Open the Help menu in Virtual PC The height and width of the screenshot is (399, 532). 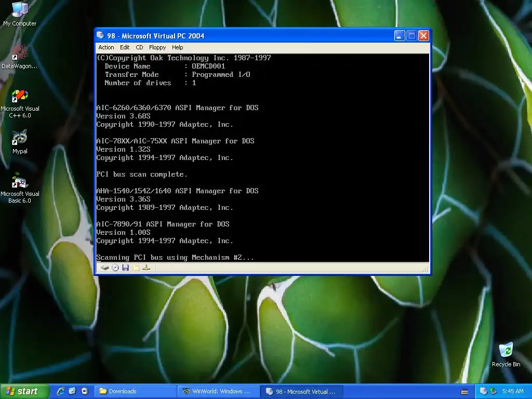pyautogui.click(x=177, y=47)
